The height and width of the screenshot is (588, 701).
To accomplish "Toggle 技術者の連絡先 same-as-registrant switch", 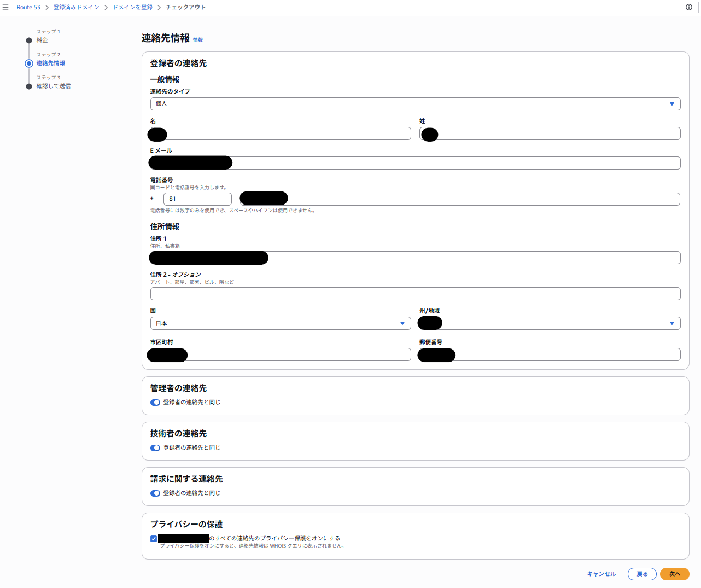I will (x=155, y=448).
